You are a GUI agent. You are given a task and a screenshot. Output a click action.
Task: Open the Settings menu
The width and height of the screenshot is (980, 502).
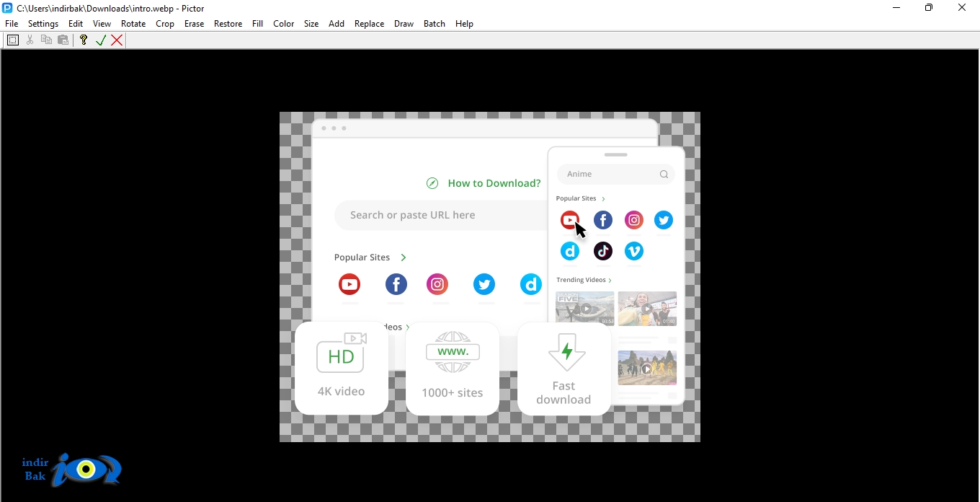pos(43,24)
